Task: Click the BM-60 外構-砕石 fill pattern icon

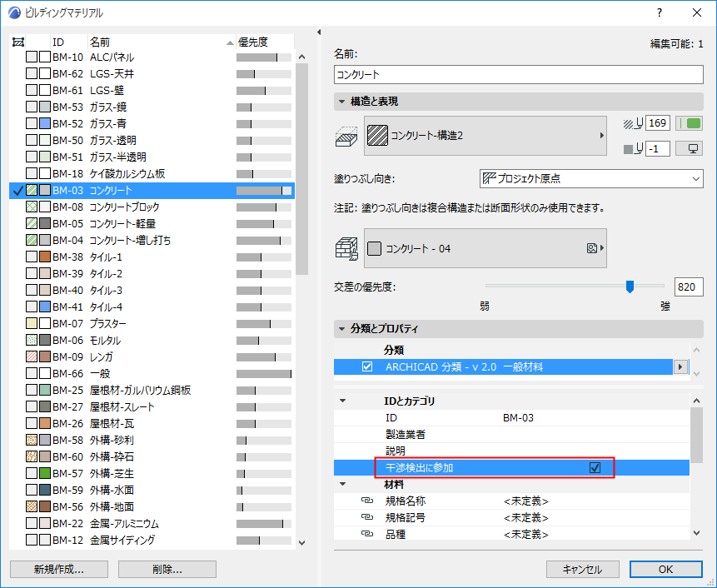Action: click(32, 456)
